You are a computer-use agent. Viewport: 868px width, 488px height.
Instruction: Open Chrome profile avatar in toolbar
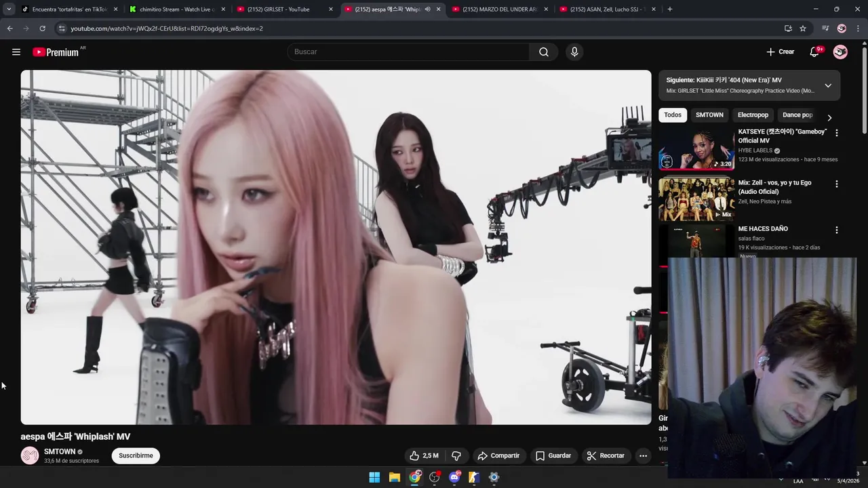pos(842,28)
